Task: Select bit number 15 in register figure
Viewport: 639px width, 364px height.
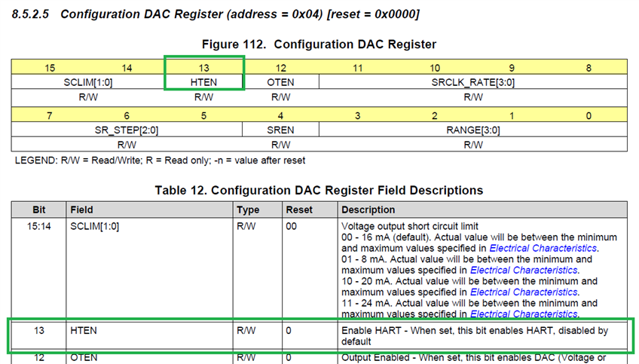Action: [x=50, y=68]
